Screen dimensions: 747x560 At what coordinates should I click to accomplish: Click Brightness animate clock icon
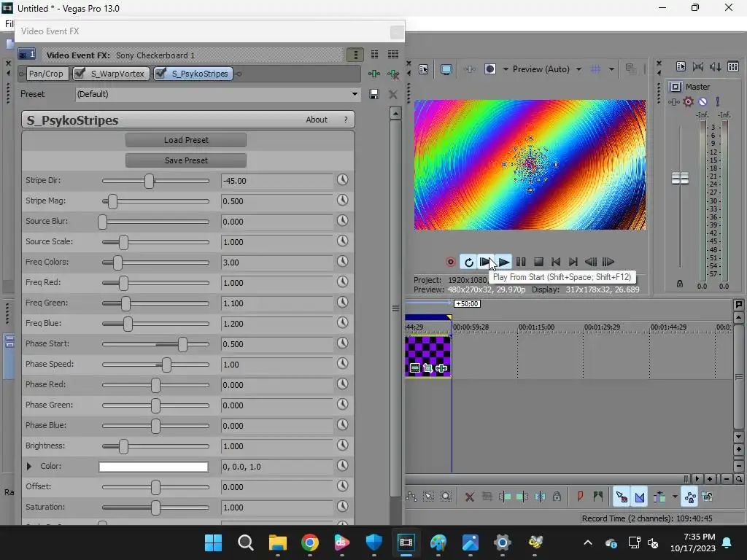343,445
